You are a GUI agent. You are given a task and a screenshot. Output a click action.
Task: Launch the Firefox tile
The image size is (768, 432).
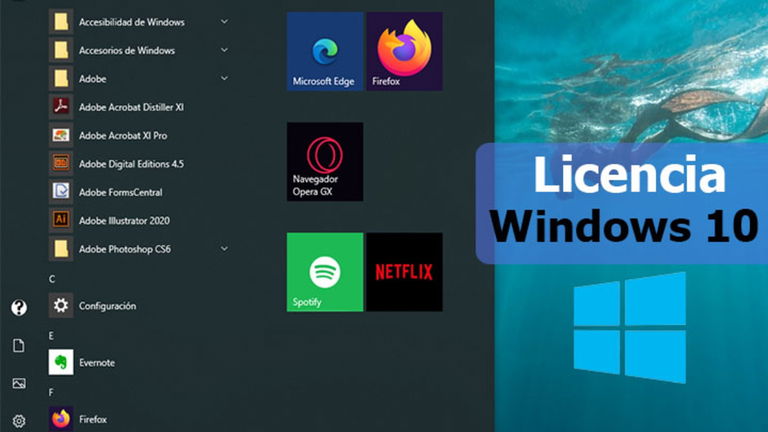click(x=405, y=51)
